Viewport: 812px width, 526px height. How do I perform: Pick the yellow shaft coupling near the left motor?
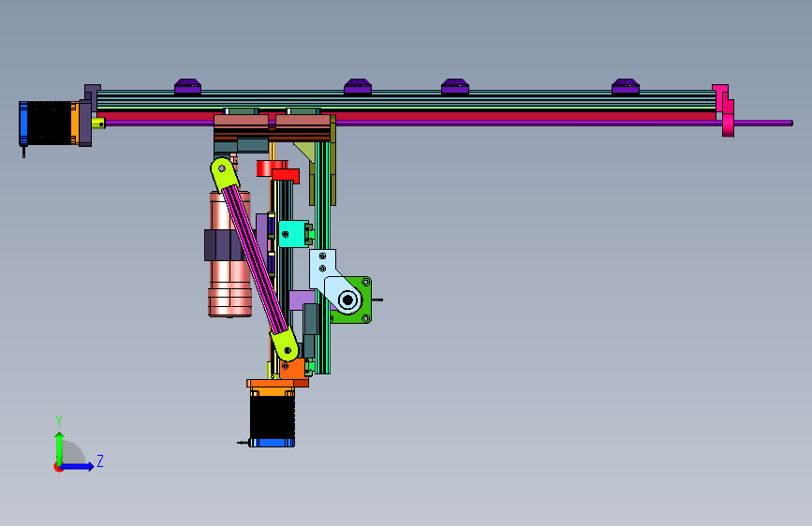pyautogui.click(x=98, y=124)
